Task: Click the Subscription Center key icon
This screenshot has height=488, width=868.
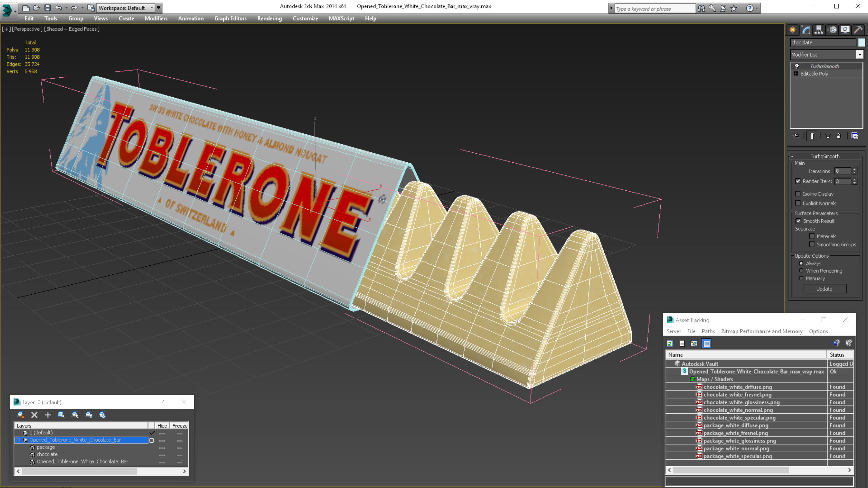Action: click(712, 8)
